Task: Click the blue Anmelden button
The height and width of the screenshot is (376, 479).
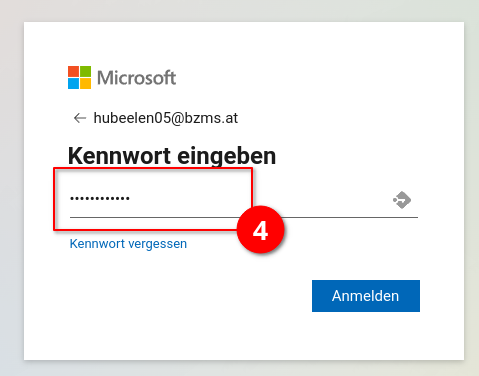Action: click(x=366, y=296)
